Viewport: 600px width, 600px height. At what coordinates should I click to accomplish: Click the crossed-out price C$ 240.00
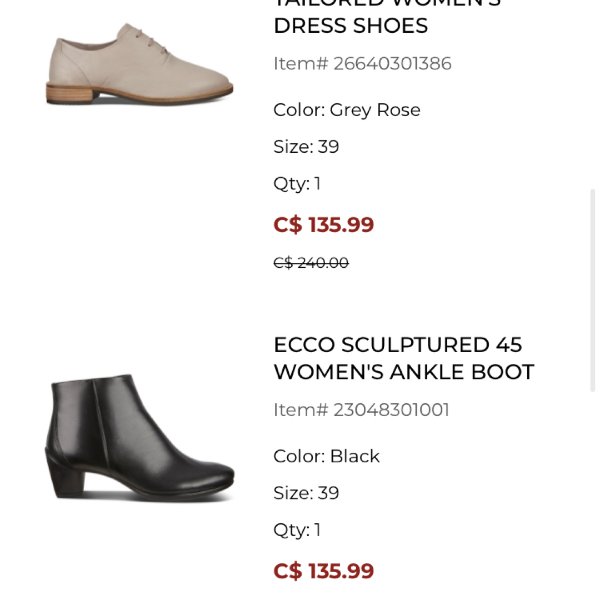(310, 263)
